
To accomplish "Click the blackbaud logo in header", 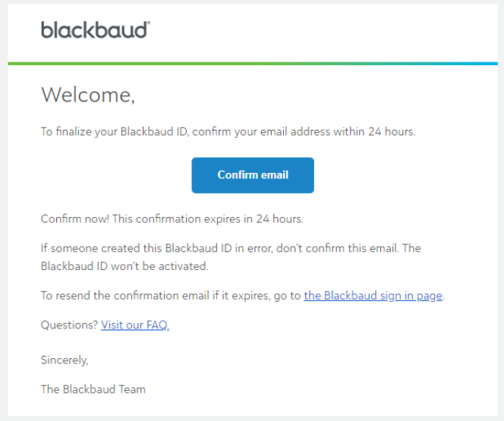I will (95, 30).
